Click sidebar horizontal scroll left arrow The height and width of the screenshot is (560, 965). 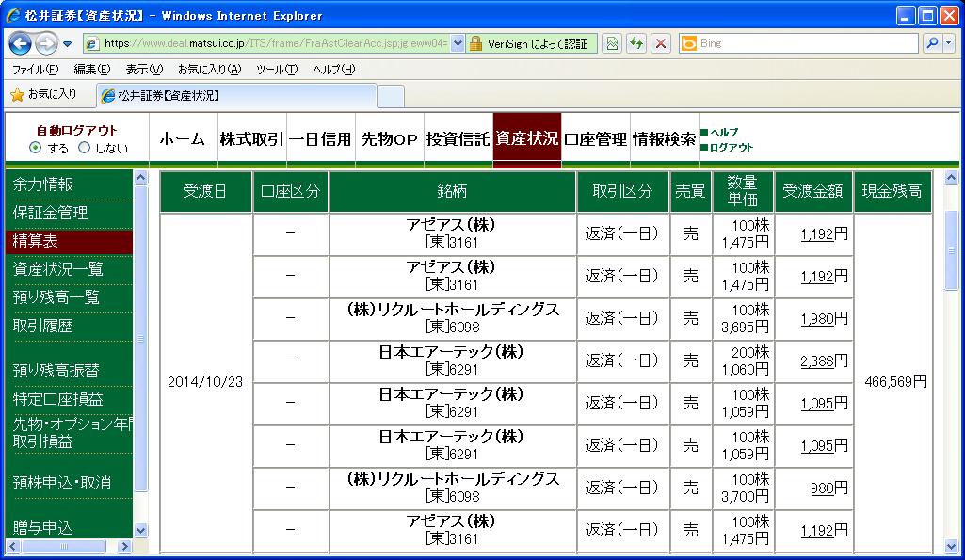coord(13,546)
